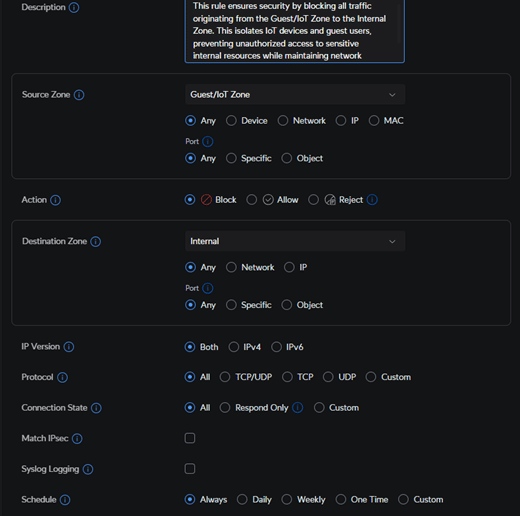Screen dimensions: 520x516
Task: Click the Destination Zone info icon
Action: click(96, 241)
